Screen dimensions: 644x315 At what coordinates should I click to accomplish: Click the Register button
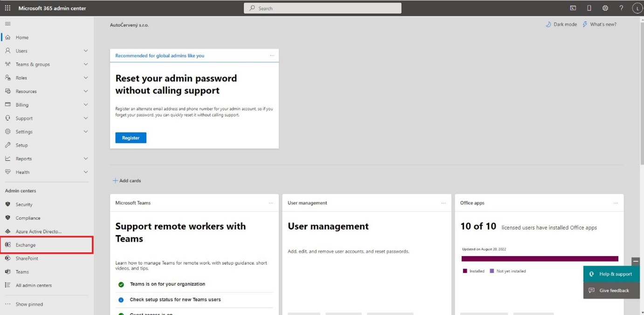tap(130, 138)
